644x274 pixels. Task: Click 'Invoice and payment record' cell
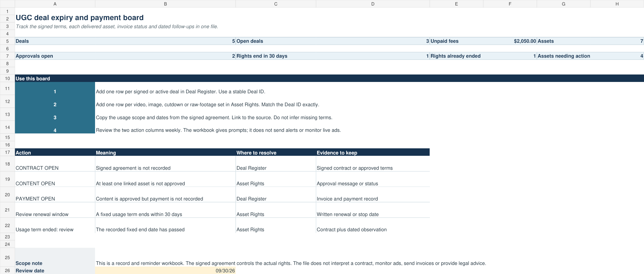[x=373, y=195]
